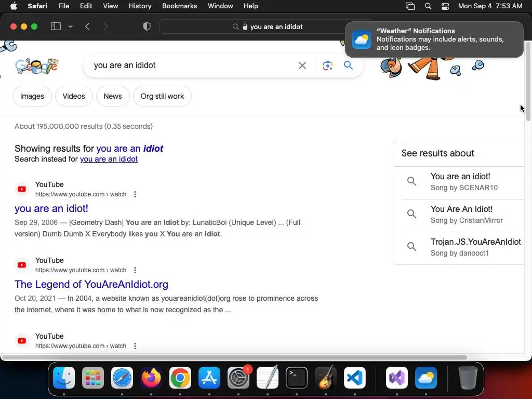Click the Google doodle logo
532x399 pixels.
click(x=37, y=65)
